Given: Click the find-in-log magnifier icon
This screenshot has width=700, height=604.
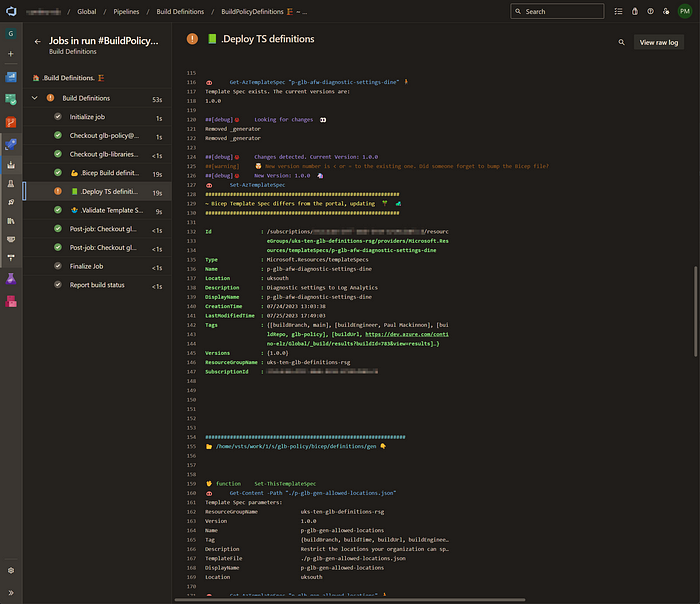Looking at the screenshot, I should point(621,42).
